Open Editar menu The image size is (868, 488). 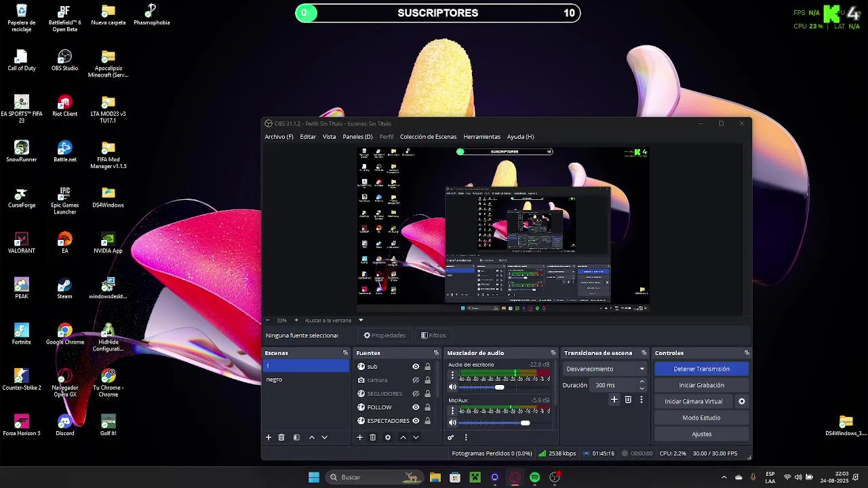[308, 137]
